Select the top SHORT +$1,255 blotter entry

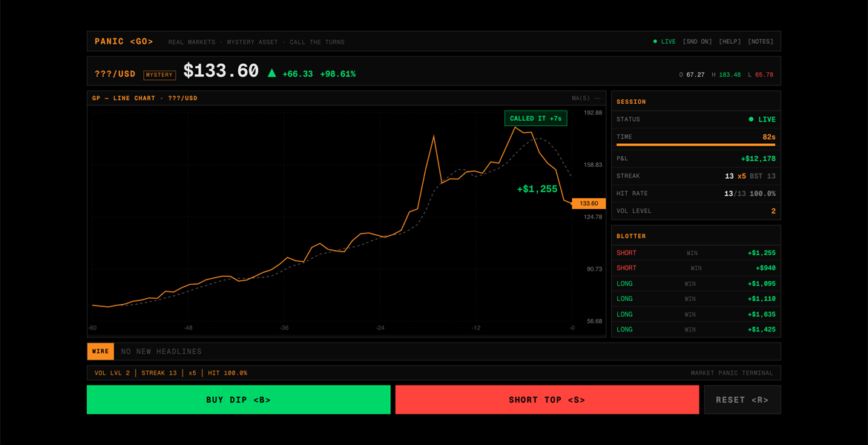pyautogui.click(x=696, y=253)
